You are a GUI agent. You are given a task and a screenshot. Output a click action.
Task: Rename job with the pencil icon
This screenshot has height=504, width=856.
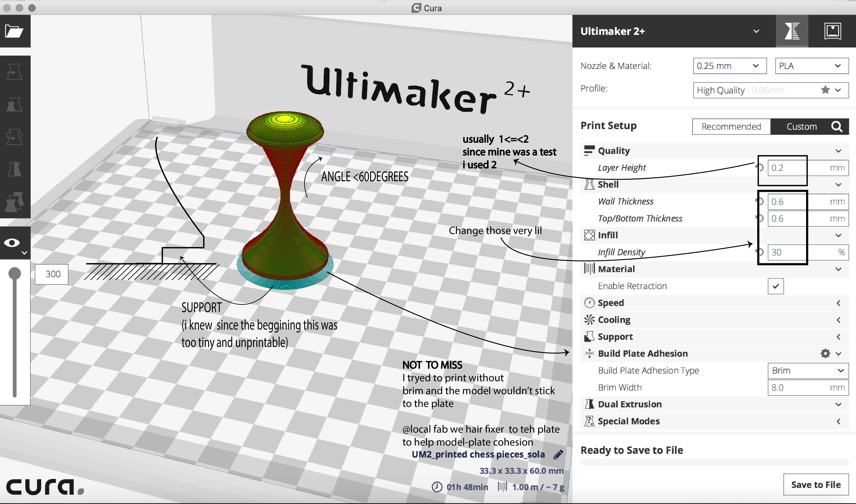(x=558, y=454)
